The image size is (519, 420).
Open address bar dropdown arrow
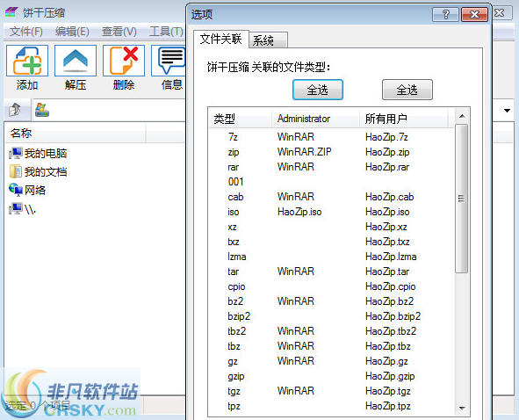pos(507,111)
